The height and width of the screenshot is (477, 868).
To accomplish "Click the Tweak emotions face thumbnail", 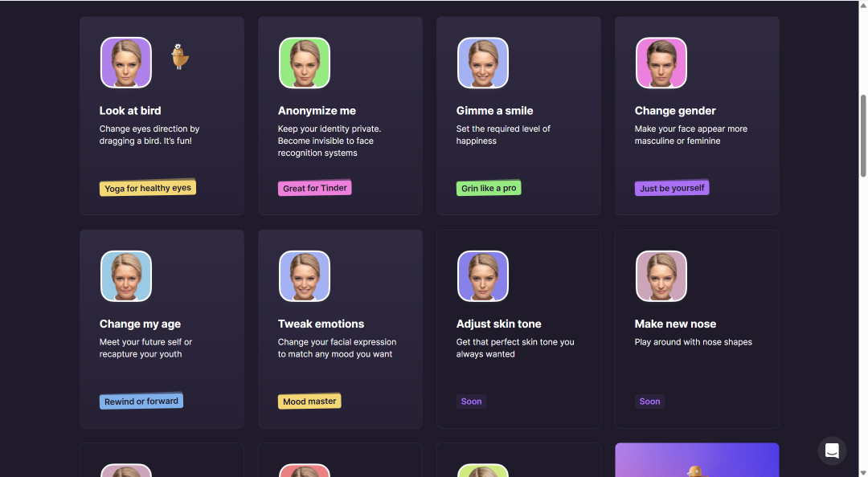I will pyautogui.click(x=305, y=276).
